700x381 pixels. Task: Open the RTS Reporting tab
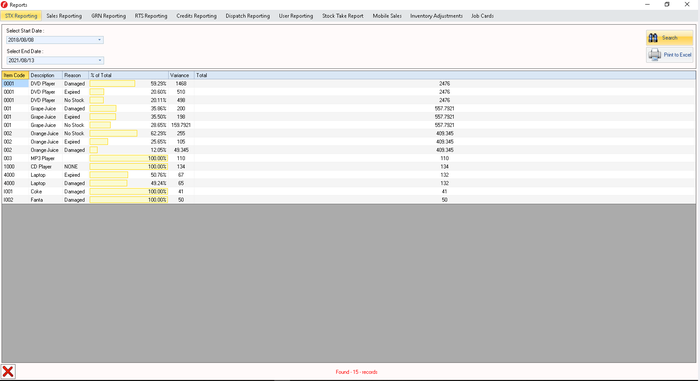point(151,16)
